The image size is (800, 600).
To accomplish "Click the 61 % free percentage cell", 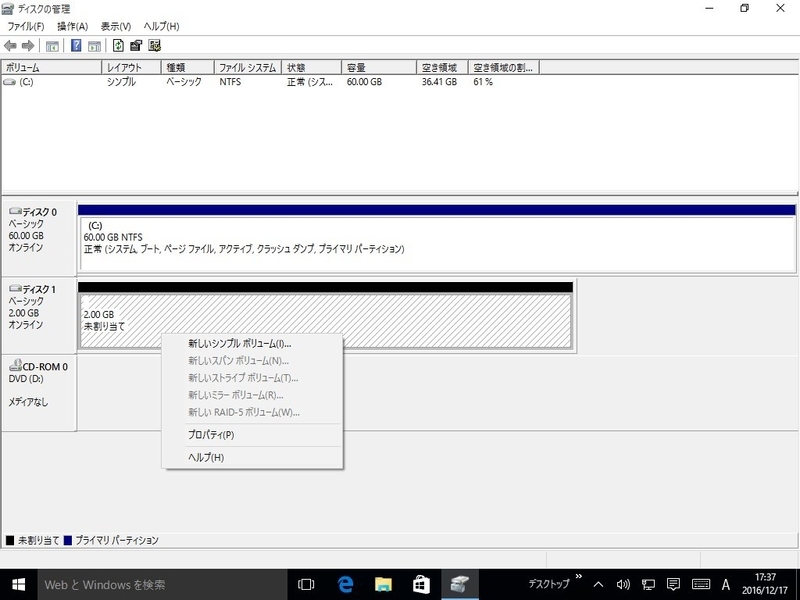I will pos(483,82).
